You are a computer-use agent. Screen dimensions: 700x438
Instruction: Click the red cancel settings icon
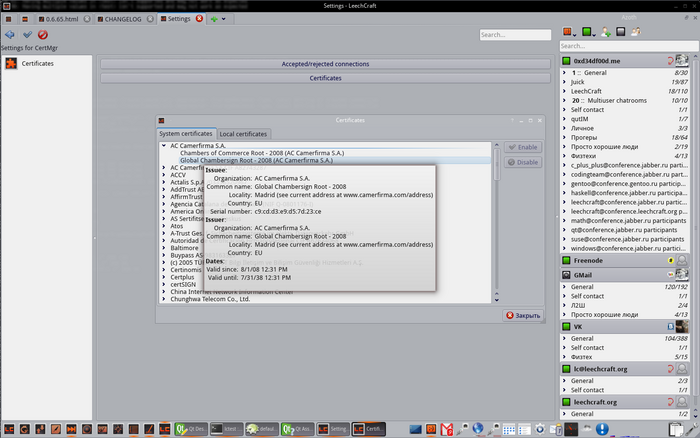click(x=44, y=34)
